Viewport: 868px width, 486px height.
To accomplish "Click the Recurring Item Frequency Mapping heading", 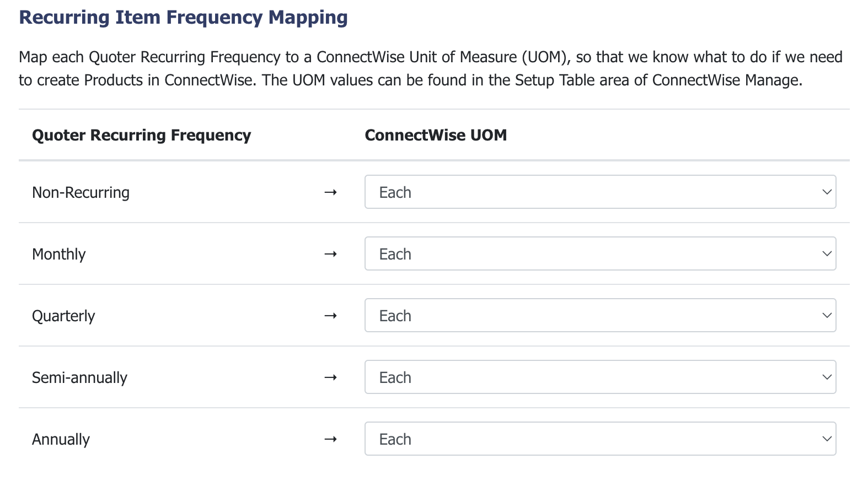I will pos(183,18).
